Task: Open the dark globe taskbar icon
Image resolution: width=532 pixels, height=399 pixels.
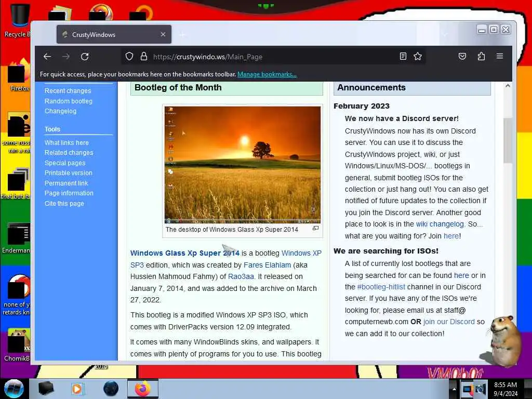Action: coord(111,389)
